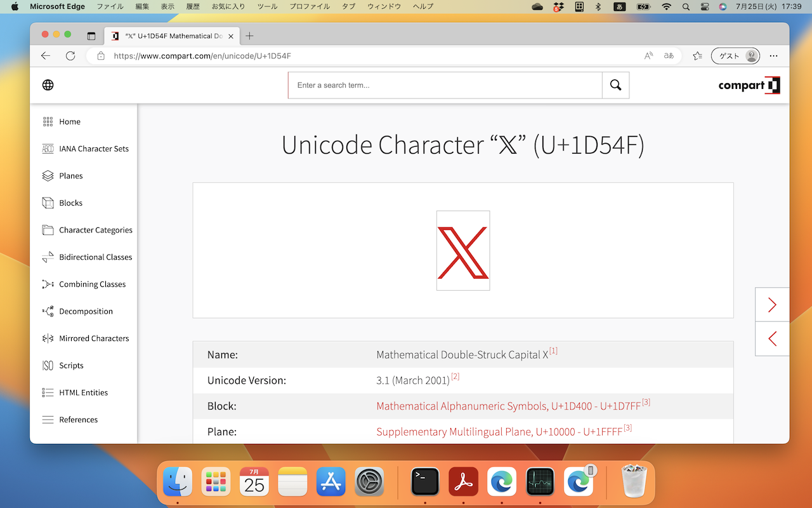Go to previous Unicode character arrow
This screenshot has height=508, width=812.
click(772, 339)
